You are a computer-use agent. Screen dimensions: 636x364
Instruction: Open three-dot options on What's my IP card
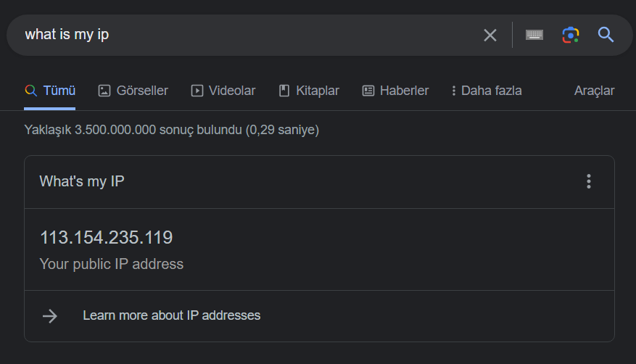pos(589,181)
